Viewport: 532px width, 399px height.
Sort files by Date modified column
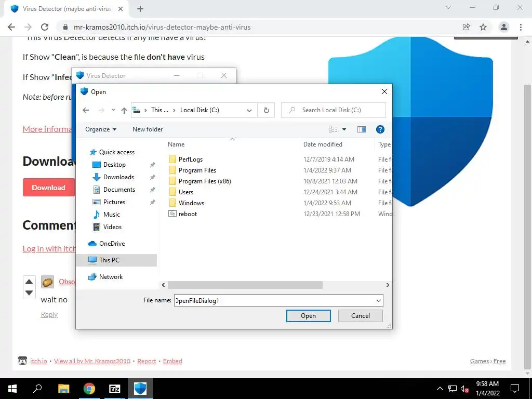323,144
